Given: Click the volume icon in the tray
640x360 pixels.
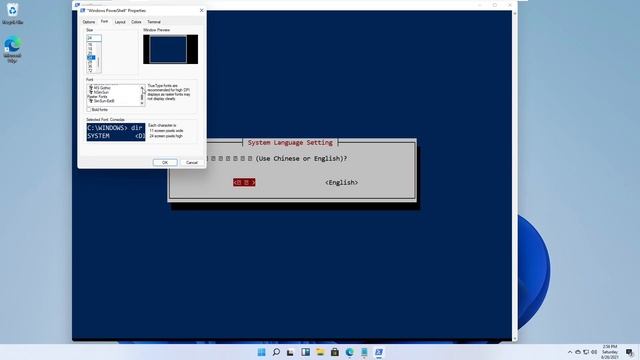Looking at the screenshot, I should (594, 352).
